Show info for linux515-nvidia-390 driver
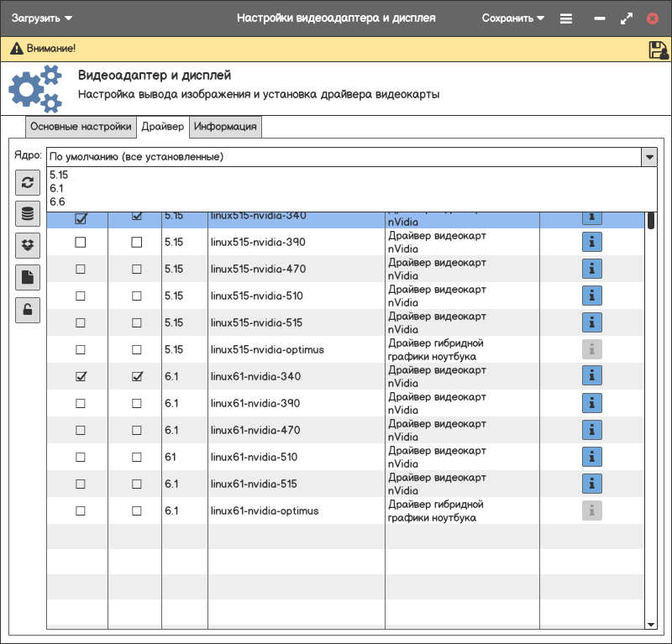 click(592, 242)
